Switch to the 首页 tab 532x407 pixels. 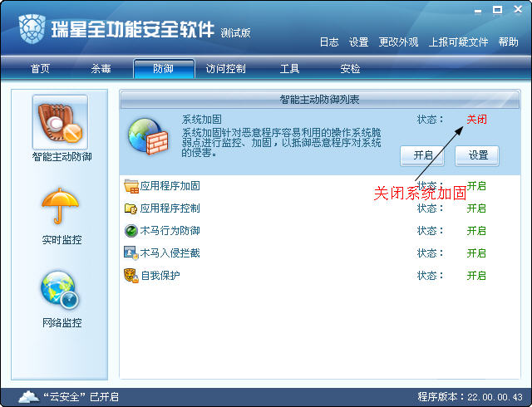tap(41, 69)
